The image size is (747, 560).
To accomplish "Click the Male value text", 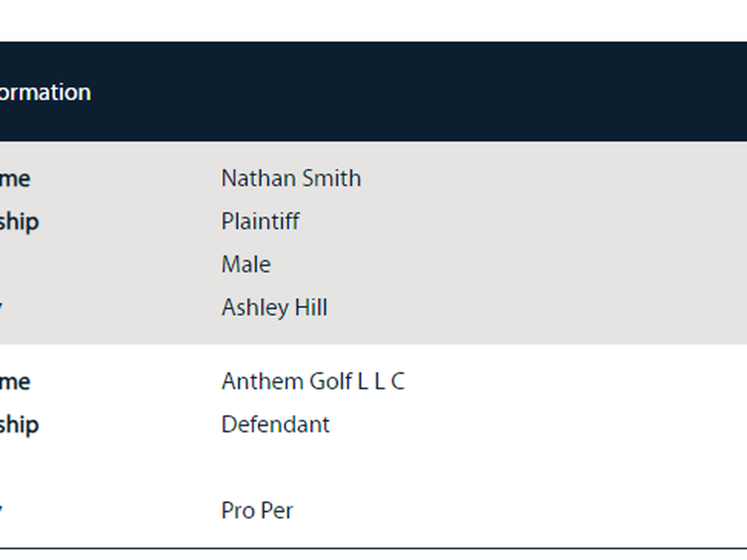I will pyautogui.click(x=246, y=264).
